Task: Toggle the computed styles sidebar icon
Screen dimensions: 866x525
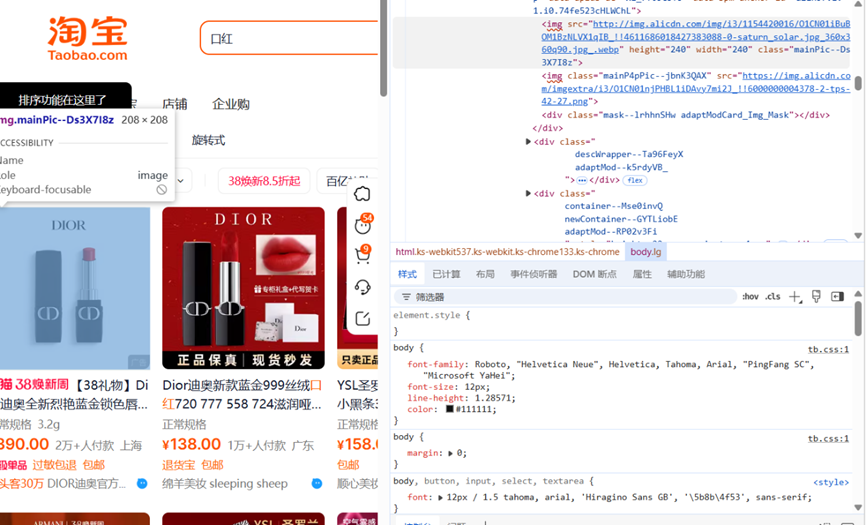Action: pos(837,296)
